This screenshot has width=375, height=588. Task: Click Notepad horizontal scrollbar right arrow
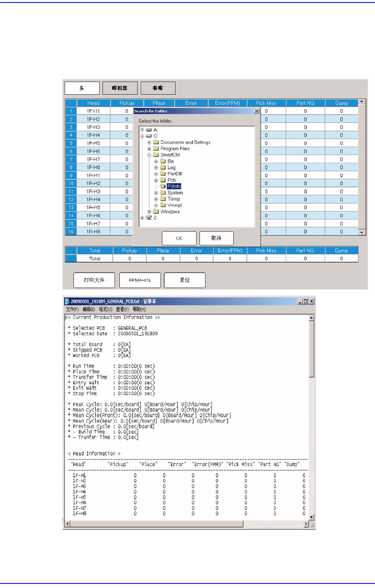(306, 524)
